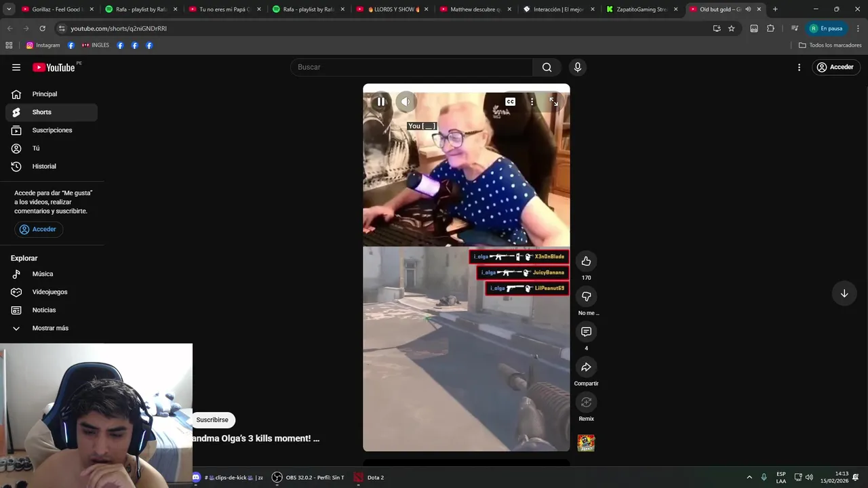This screenshot has height=488, width=868.
Task: Open the comments on the Short
Action: pyautogui.click(x=586, y=331)
